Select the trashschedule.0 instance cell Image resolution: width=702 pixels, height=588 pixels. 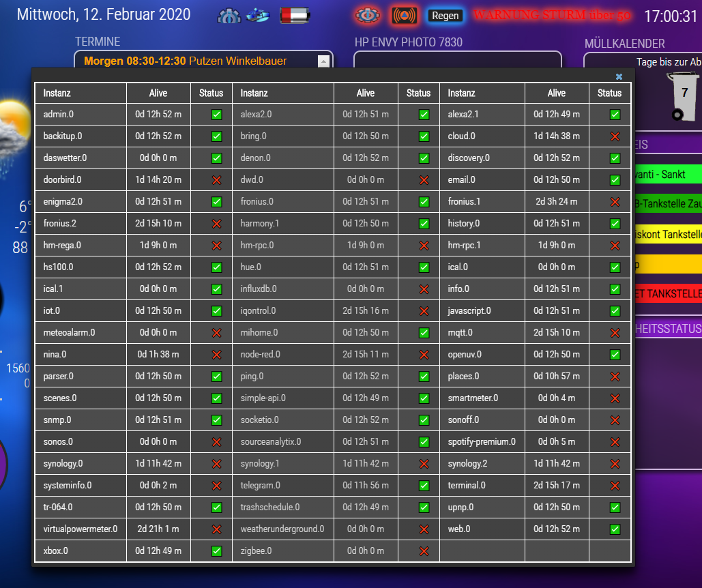coord(283,507)
